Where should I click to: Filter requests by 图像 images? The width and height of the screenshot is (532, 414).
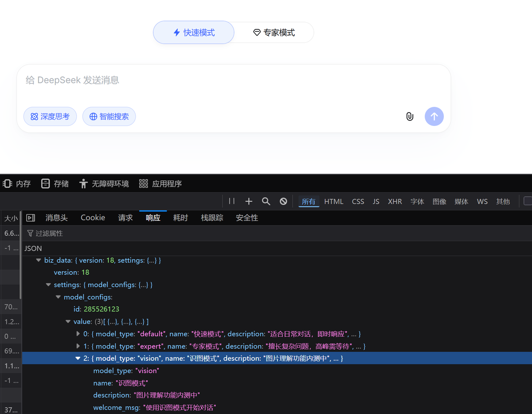coord(439,201)
